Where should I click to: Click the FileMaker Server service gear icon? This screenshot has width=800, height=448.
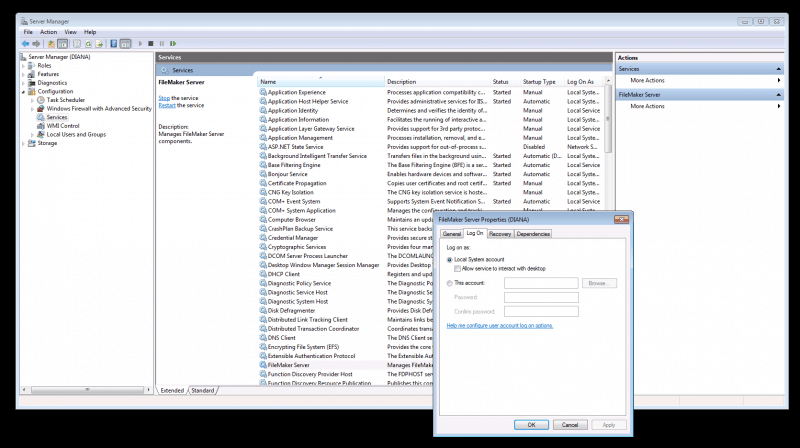(x=263, y=365)
